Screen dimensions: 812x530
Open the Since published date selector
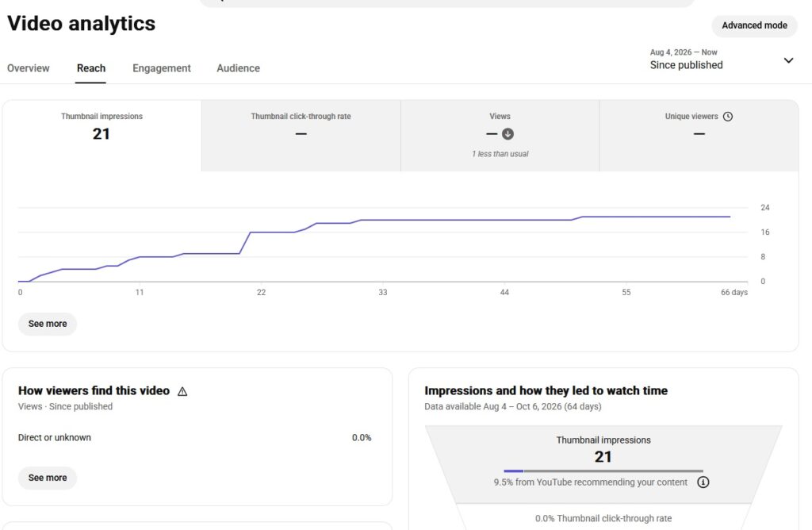pos(722,60)
